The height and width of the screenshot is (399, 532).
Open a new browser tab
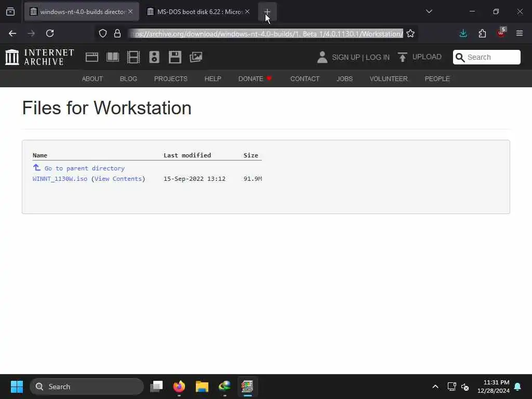pos(268,11)
